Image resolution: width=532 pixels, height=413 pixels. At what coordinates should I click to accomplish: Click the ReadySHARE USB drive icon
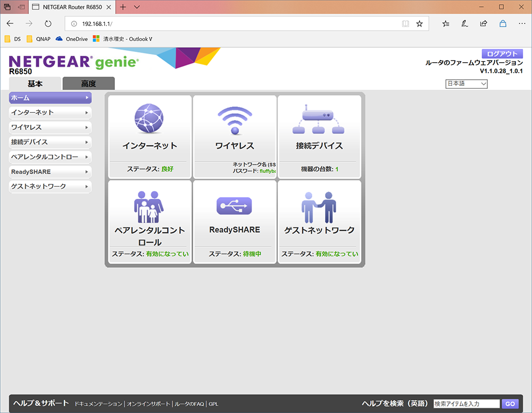pyautogui.click(x=235, y=206)
